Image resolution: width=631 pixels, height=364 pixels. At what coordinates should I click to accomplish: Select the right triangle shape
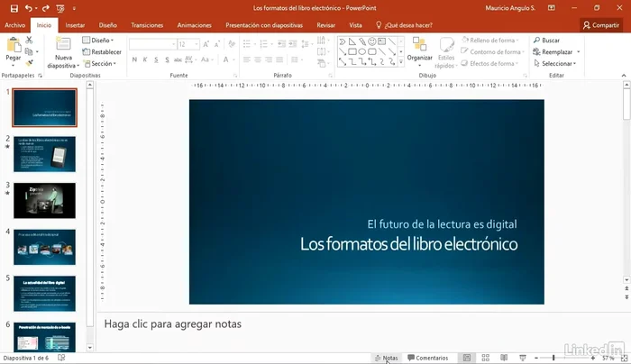352,41
